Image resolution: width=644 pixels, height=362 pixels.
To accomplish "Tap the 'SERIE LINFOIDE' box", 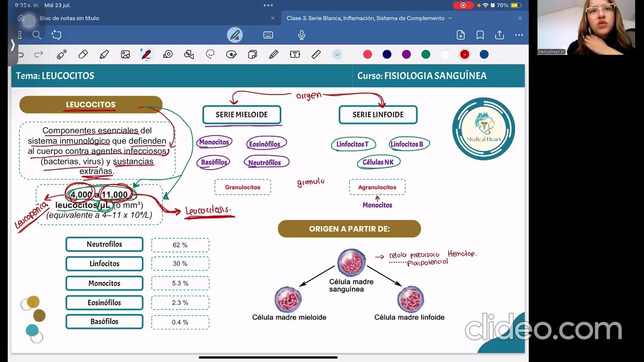I will [x=378, y=115].
